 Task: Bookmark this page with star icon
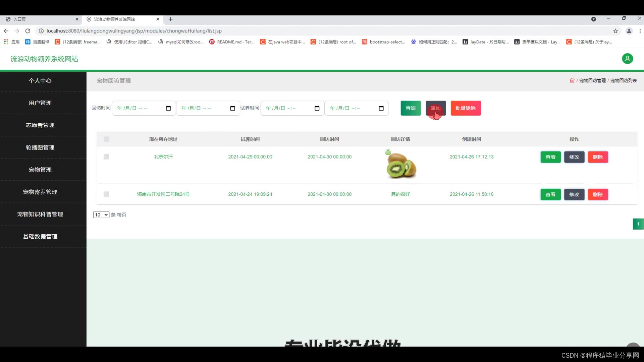point(615,31)
